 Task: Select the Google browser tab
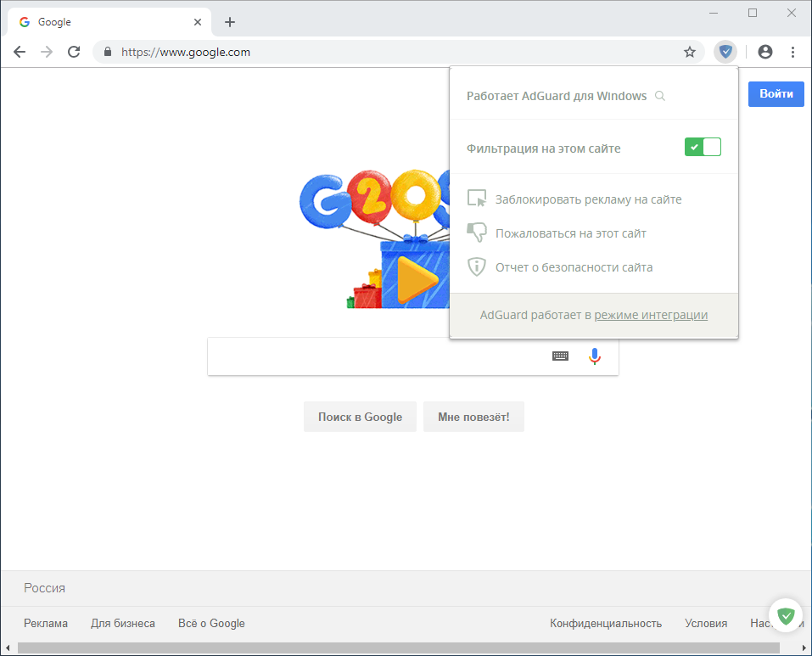(109, 22)
